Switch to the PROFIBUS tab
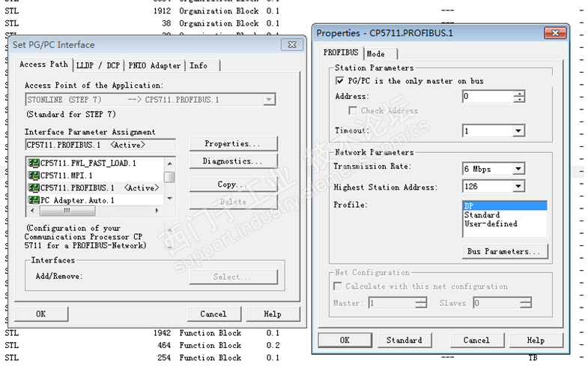The height and width of the screenshot is (369, 588). point(341,52)
